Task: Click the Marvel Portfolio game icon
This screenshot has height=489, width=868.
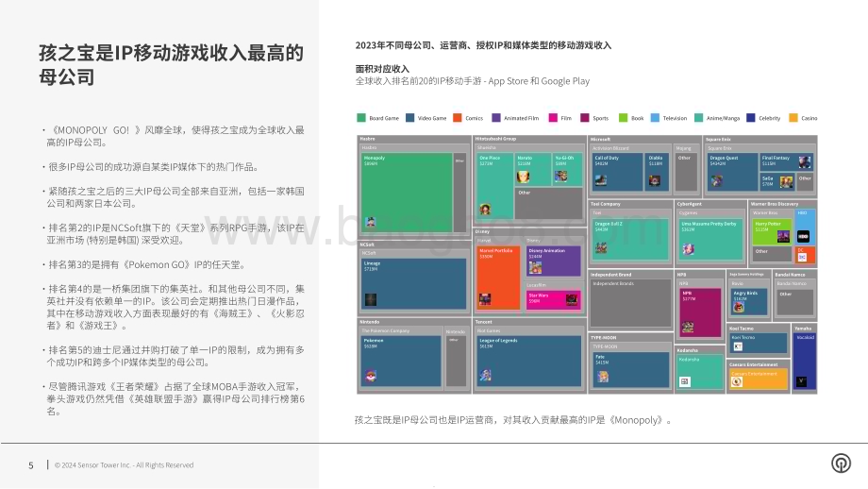Action: 485,299
